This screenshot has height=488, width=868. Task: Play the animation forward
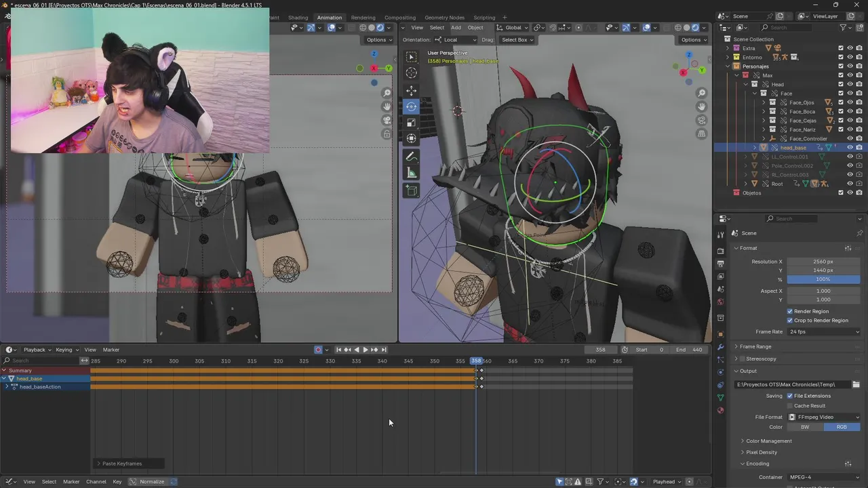point(365,350)
